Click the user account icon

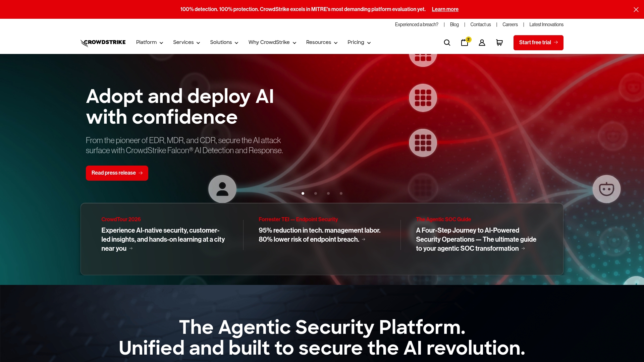pos(482,43)
